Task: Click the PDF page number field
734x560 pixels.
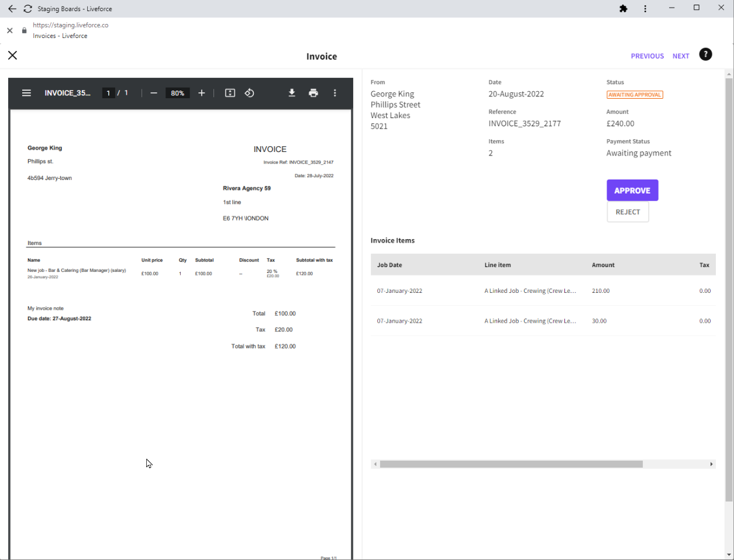Action: click(x=108, y=92)
